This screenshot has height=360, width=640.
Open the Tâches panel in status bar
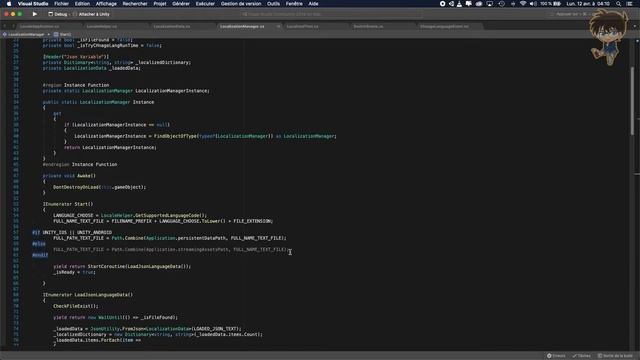pyautogui.click(x=582, y=356)
